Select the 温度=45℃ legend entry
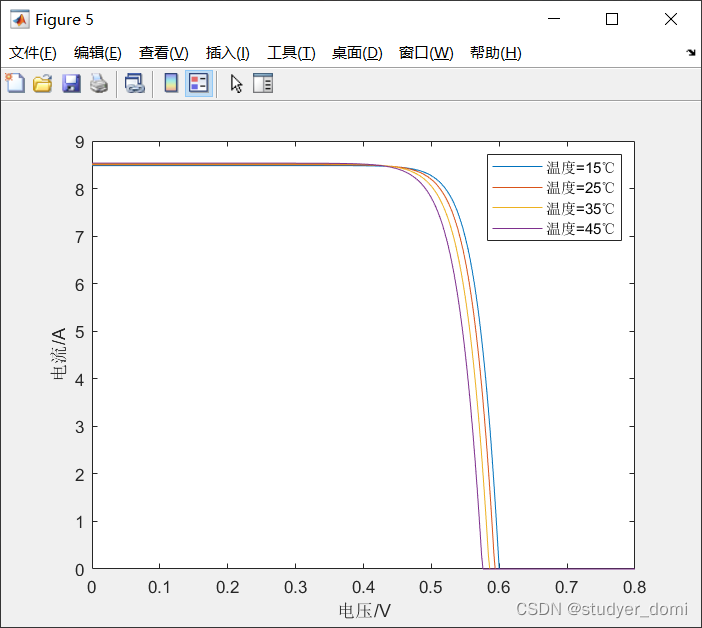Viewport: 702px width, 628px height. point(554,229)
